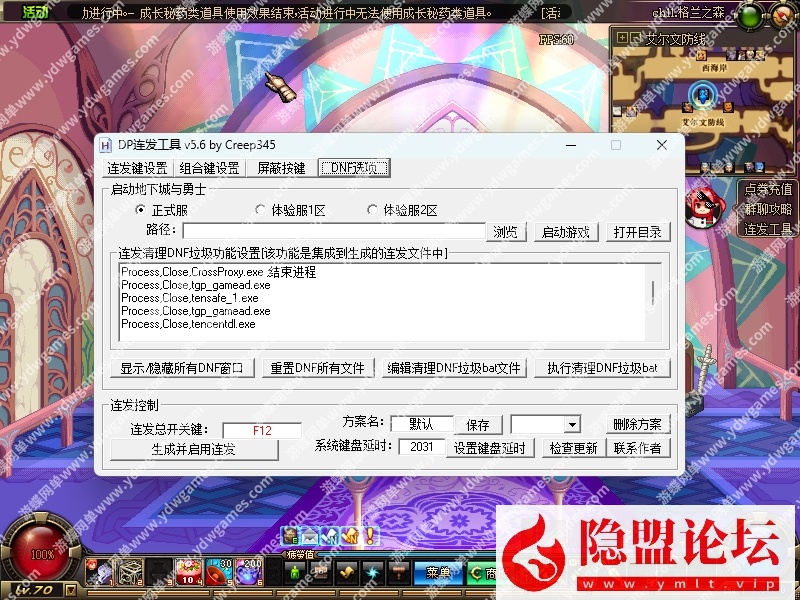Viewport: 800px width, 600px height.
Task: Open the green character figure menu icon
Action: coord(294,573)
